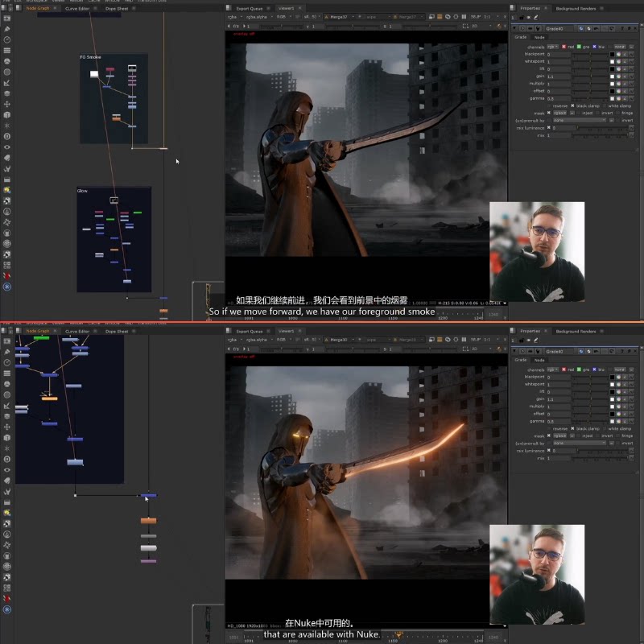644x644 pixels.
Task: Open the Channel nodes menu in upper Nuke window
Action: point(7,51)
